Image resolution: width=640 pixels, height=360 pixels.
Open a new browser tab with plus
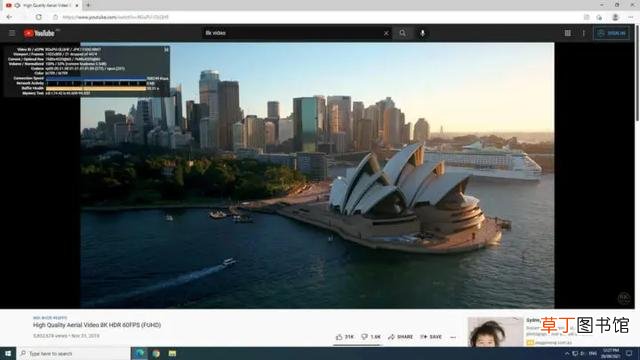(88, 5)
